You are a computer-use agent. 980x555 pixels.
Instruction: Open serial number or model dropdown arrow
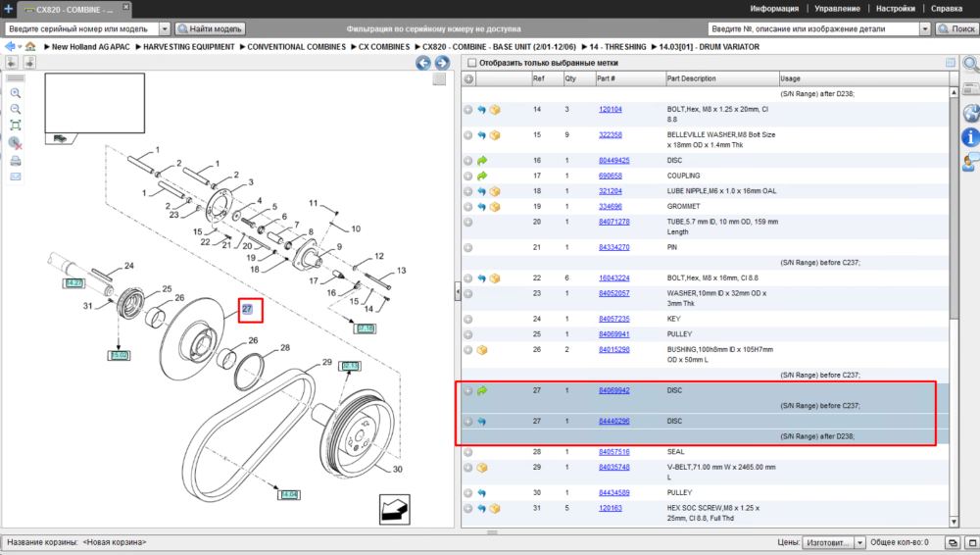(165, 28)
